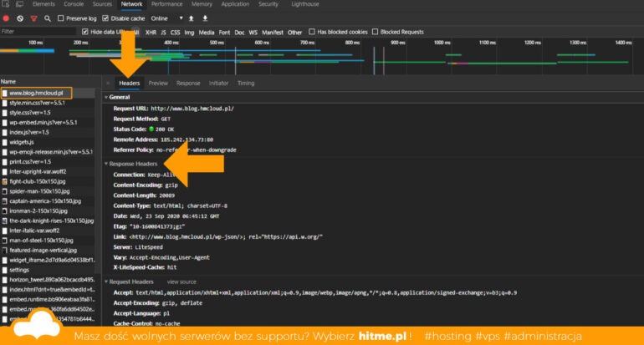The width and height of the screenshot is (644, 345).
Task: Click the Name column header
Action: pos(8,82)
